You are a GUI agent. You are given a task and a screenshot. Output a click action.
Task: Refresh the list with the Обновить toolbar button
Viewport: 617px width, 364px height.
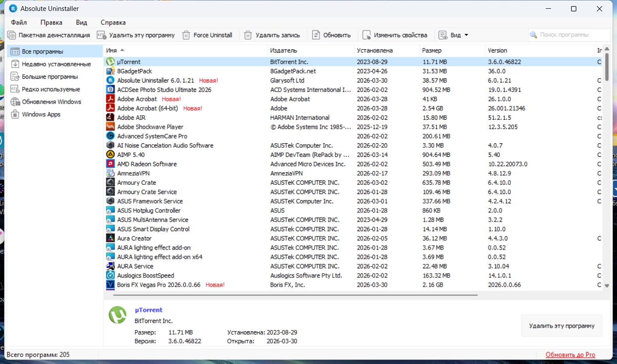pyautogui.click(x=331, y=35)
